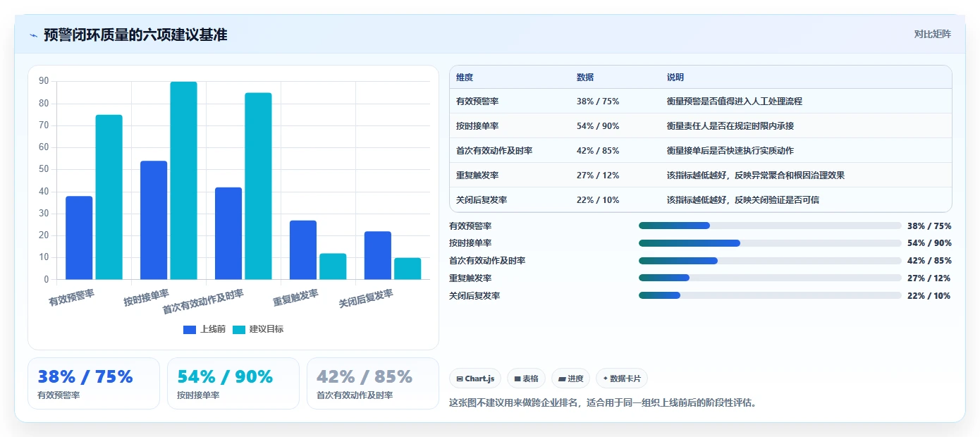Click the blue 上线前 bar for 重复触发率
This screenshot has width=980, height=437.
[303, 250]
